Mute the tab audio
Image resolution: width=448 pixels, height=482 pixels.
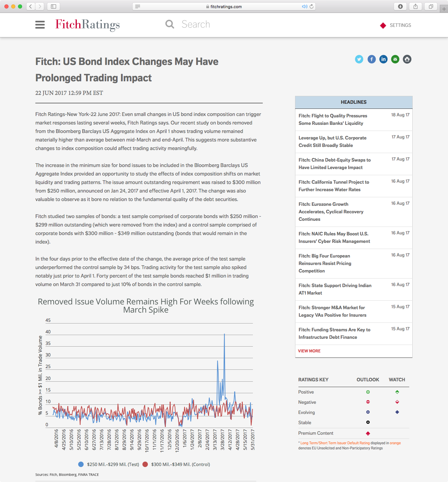click(304, 6)
